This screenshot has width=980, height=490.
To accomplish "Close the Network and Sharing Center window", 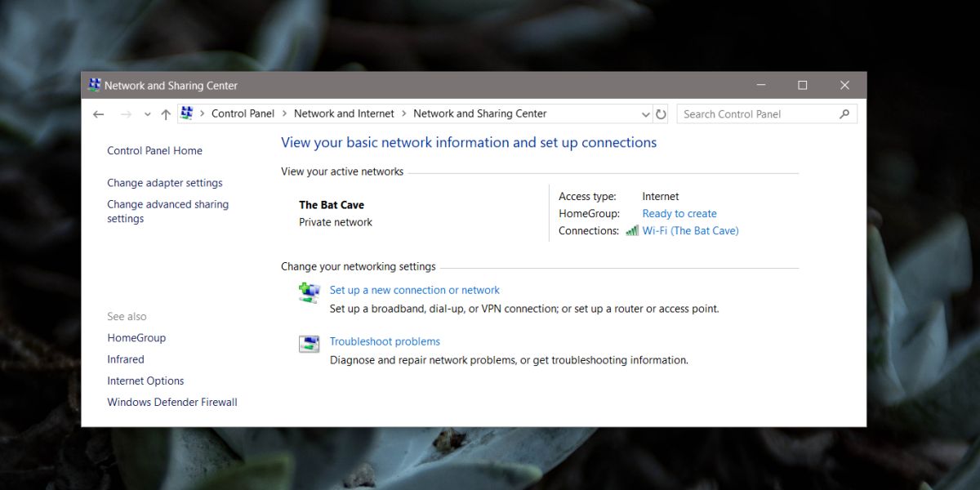I will (845, 85).
